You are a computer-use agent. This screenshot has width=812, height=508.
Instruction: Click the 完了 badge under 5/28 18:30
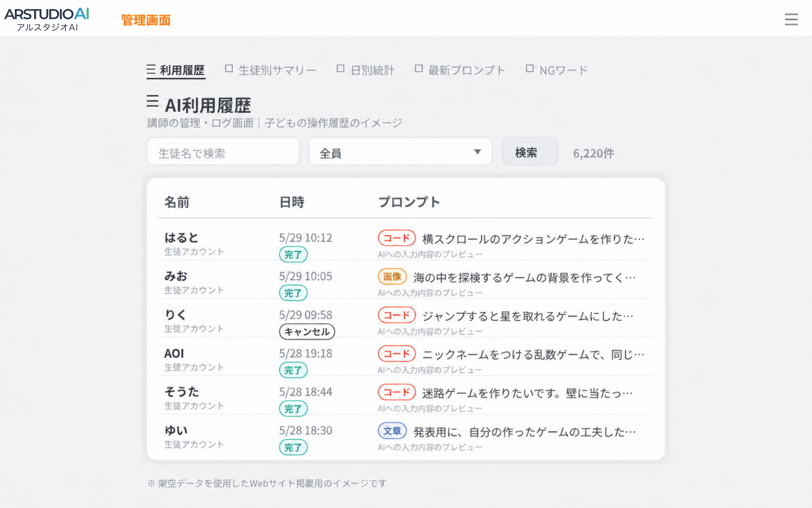[x=293, y=447]
